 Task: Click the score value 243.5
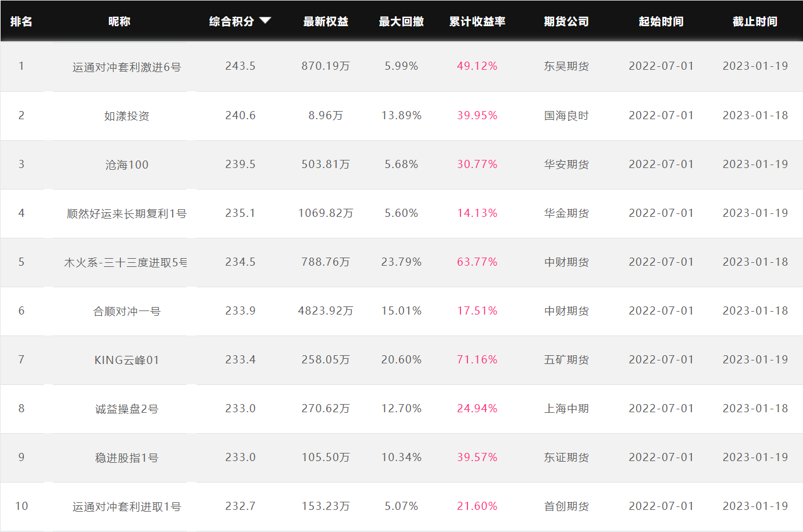(240, 66)
